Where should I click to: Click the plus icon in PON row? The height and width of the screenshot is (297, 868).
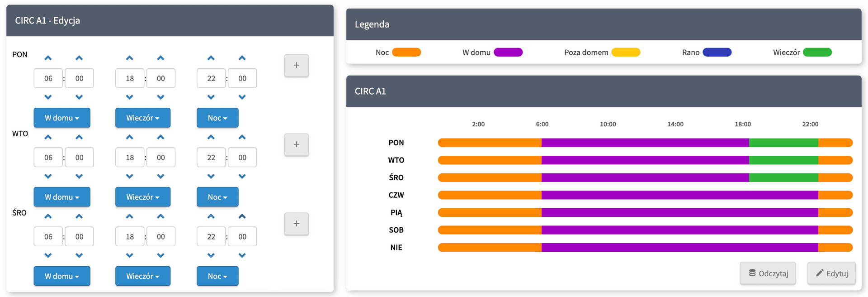click(x=296, y=66)
